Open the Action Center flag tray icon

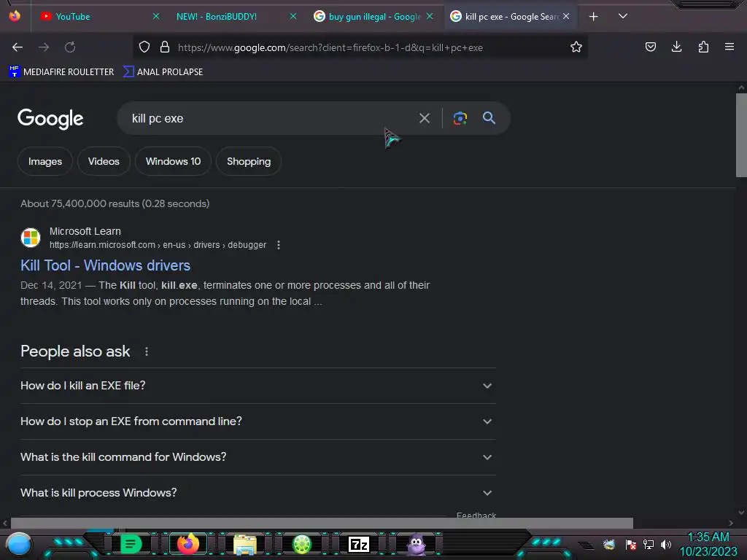tap(631, 544)
